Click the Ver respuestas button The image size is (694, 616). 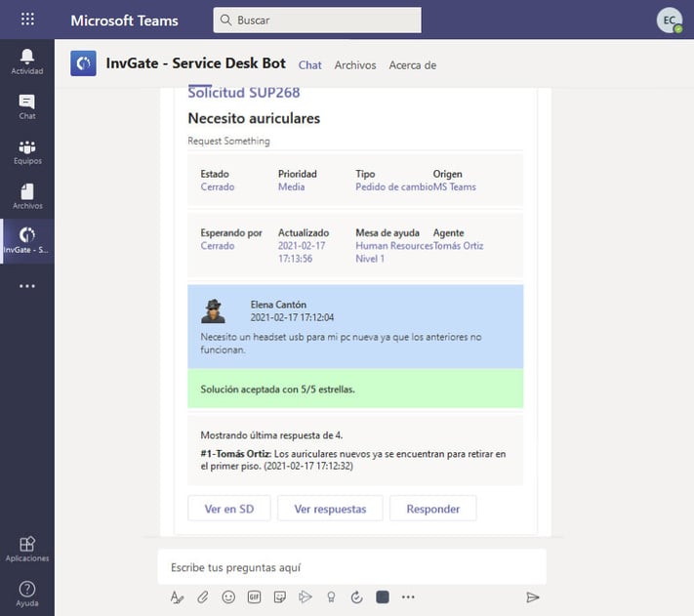pyautogui.click(x=330, y=509)
